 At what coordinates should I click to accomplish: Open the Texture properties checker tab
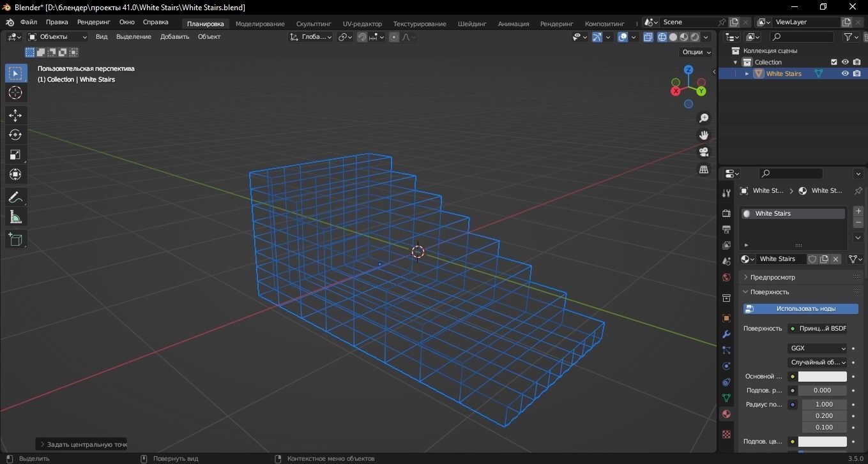click(x=726, y=434)
